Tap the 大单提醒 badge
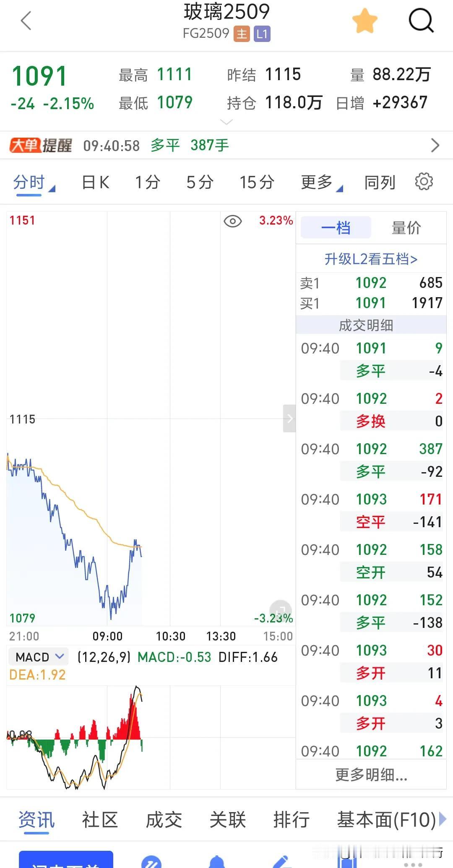The width and height of the screenshot is (453, 868). 41,145
